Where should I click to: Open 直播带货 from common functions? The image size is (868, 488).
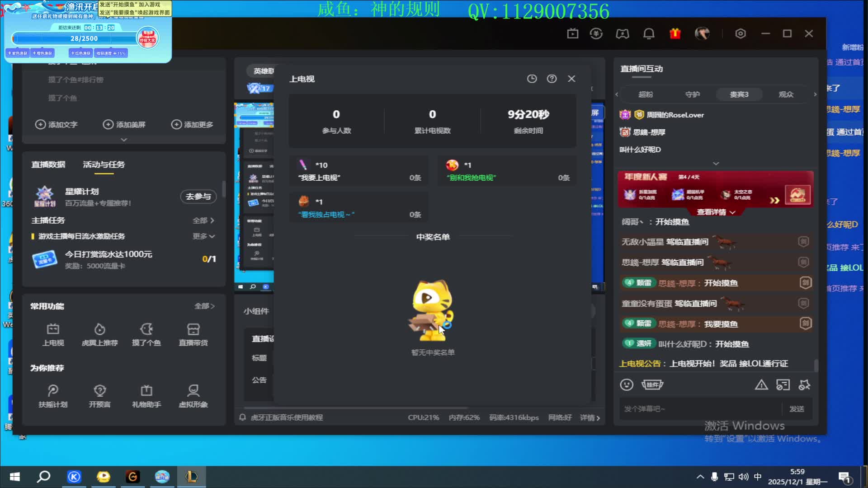(193, 335)
